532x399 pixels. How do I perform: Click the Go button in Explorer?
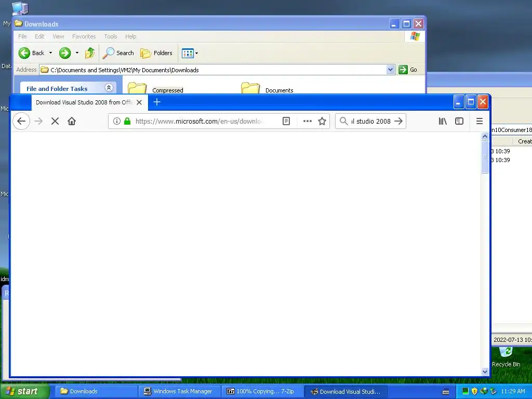point(408,70)
